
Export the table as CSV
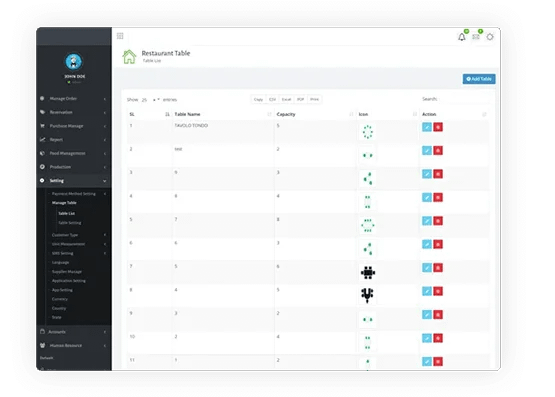(272, 99)
